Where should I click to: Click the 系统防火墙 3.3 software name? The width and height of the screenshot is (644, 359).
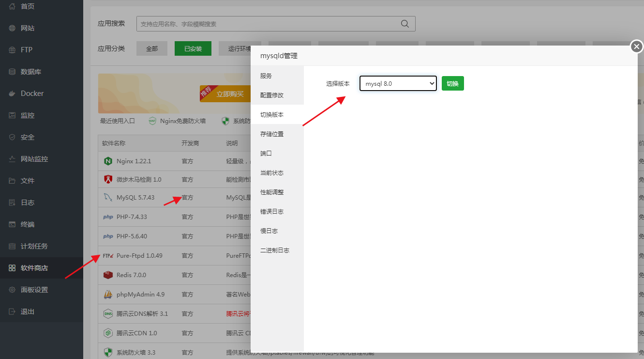pyautogui.click(x=136, y=353)
